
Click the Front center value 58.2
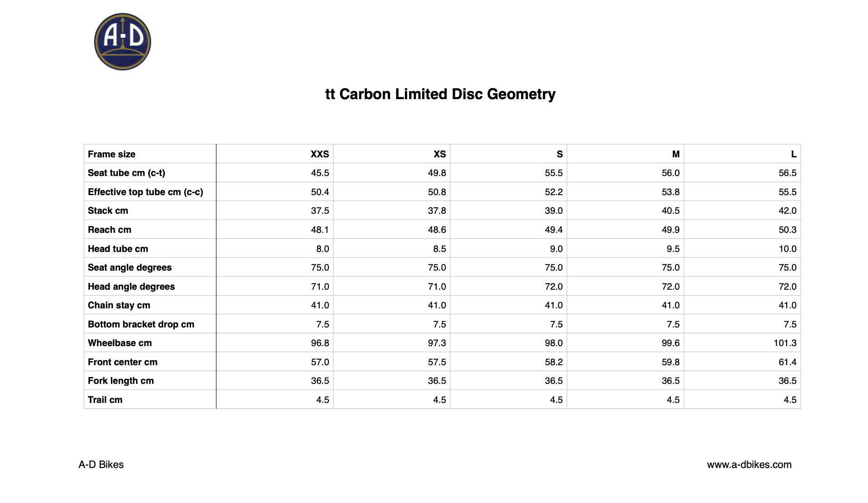click(x=554, y=362)
